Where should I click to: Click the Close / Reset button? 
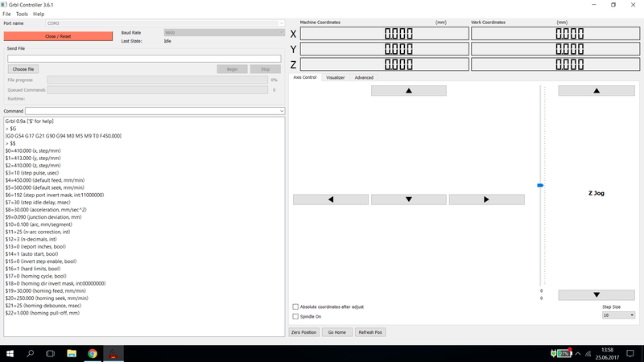coord(58,36)
